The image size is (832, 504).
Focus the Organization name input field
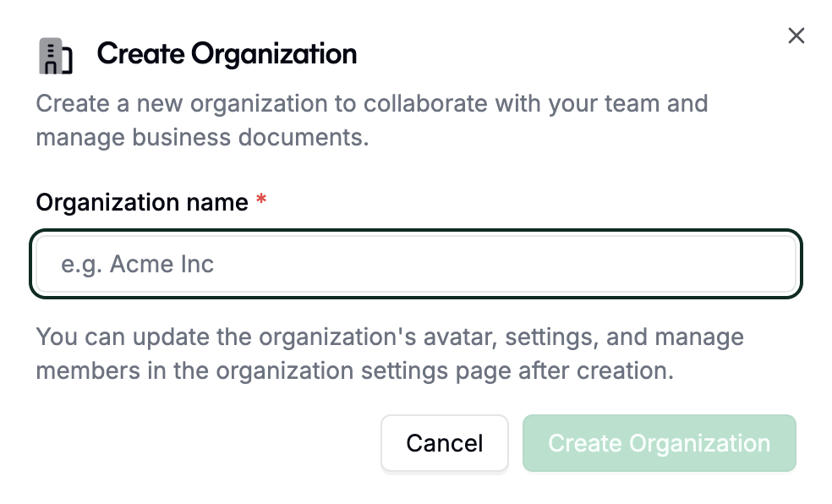point(416,265)
